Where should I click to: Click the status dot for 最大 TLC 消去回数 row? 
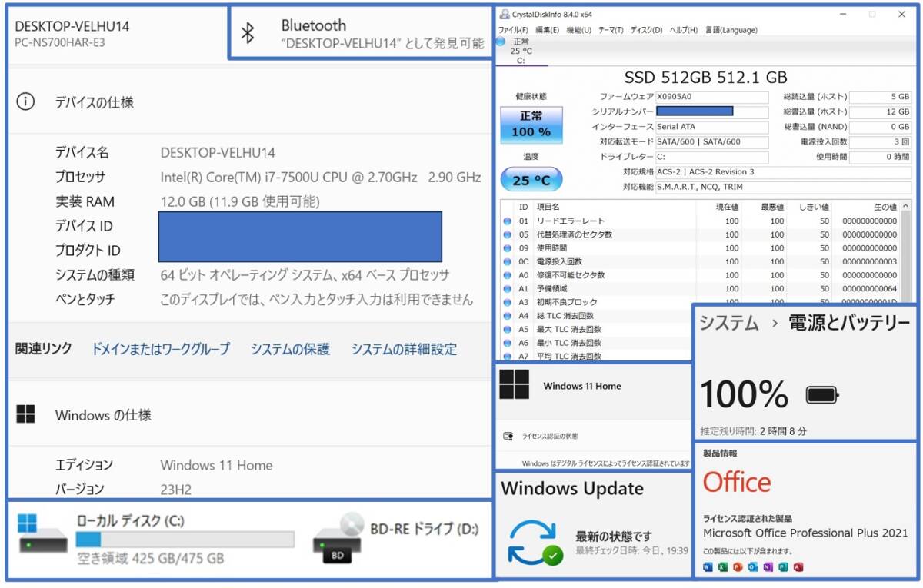[507, 329]
